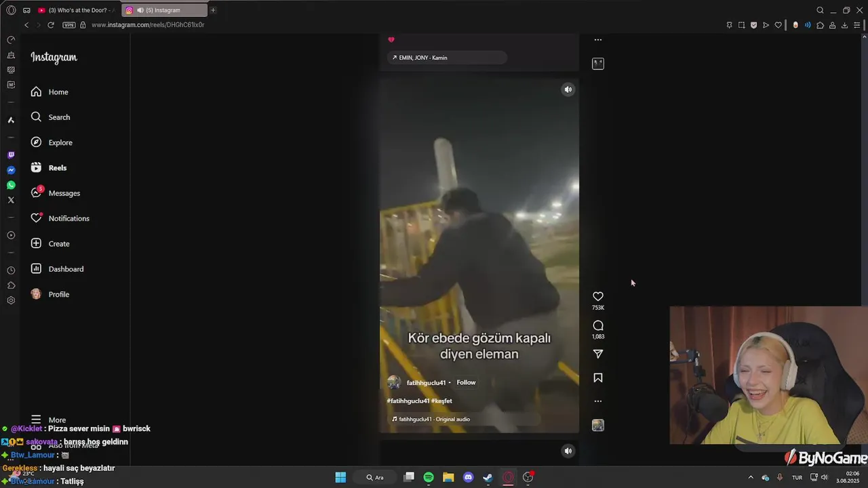Add page to bookmarks heart
The height and width of the screenshot is (488, 868).
pos(778,25)
